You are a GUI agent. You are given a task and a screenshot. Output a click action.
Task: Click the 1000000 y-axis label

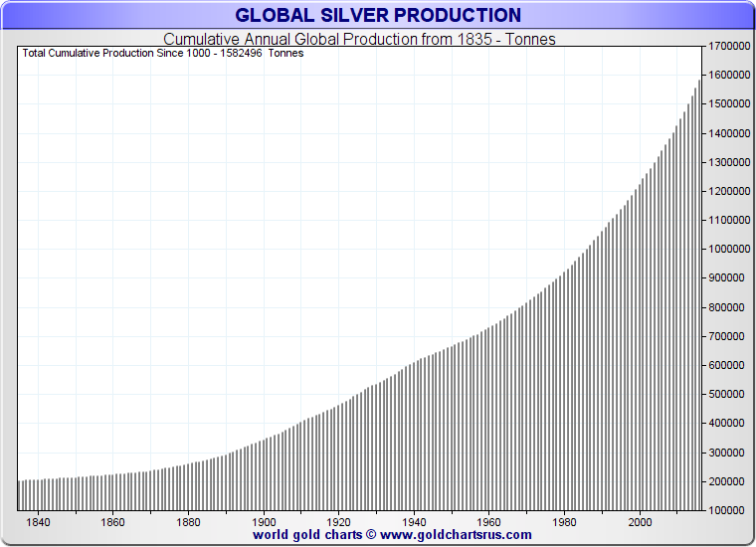coord(729,249)
